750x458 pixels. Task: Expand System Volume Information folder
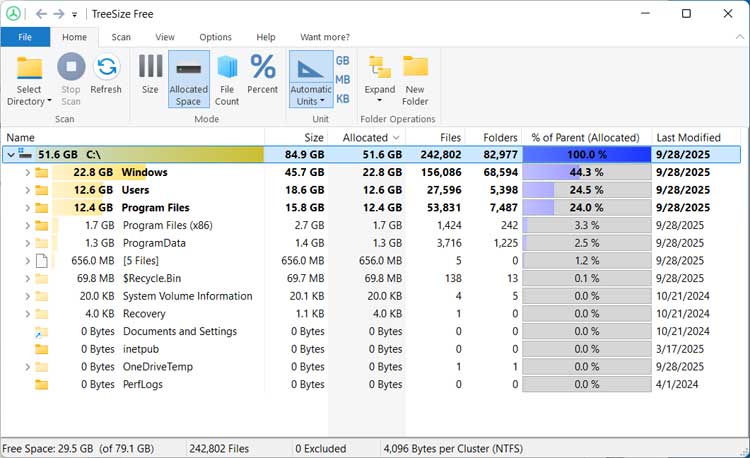click(x=27, y=296)
